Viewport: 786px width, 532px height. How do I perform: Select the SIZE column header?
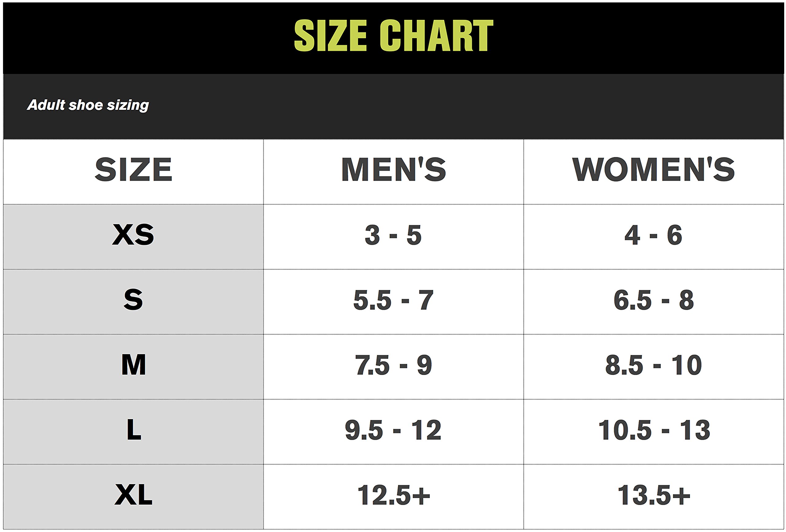(x=133, y=169)
